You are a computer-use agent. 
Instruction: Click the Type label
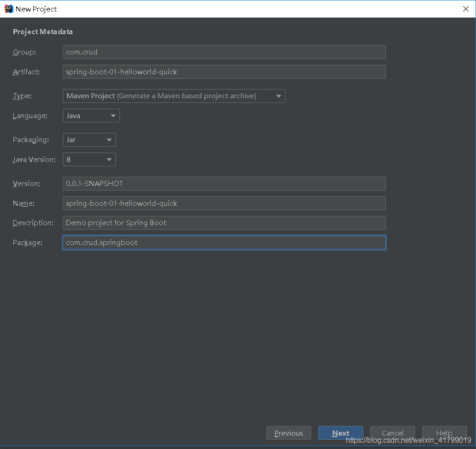pyautogui.click(x=22, y=96)
